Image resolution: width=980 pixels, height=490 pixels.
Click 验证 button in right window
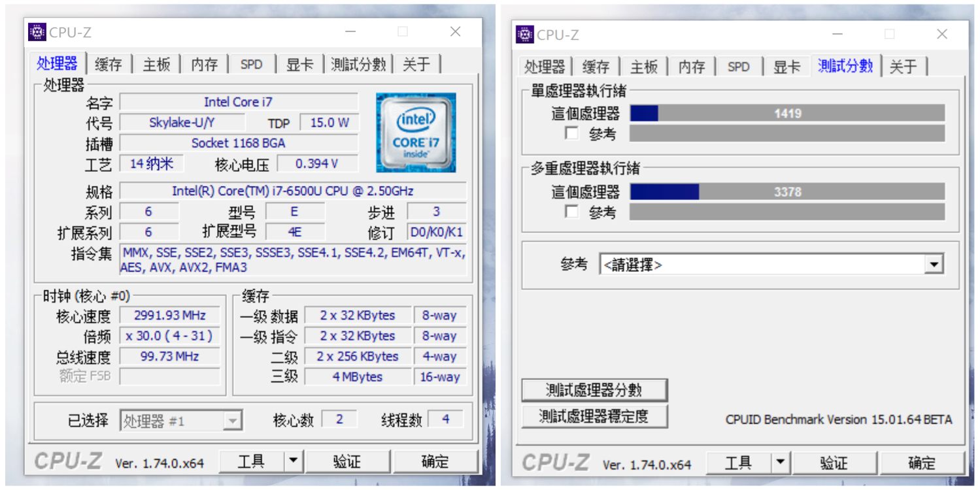pyautogui.click(x=834, y=463)
